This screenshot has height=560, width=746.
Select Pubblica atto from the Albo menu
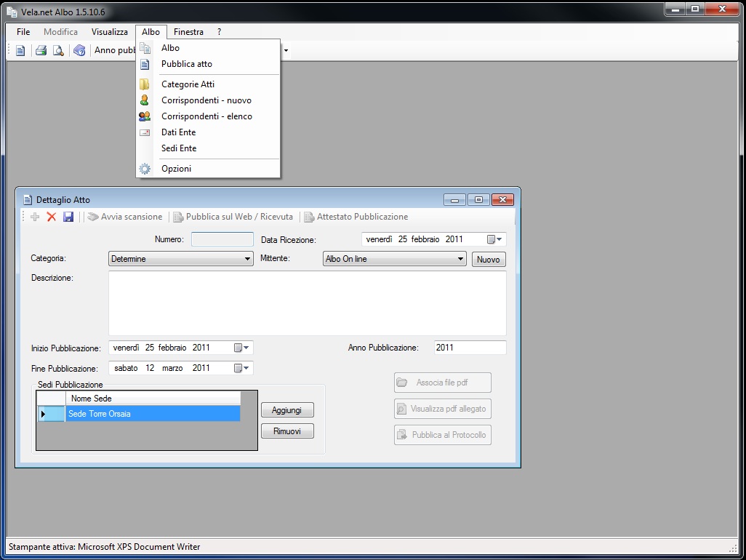pos(187,64)
